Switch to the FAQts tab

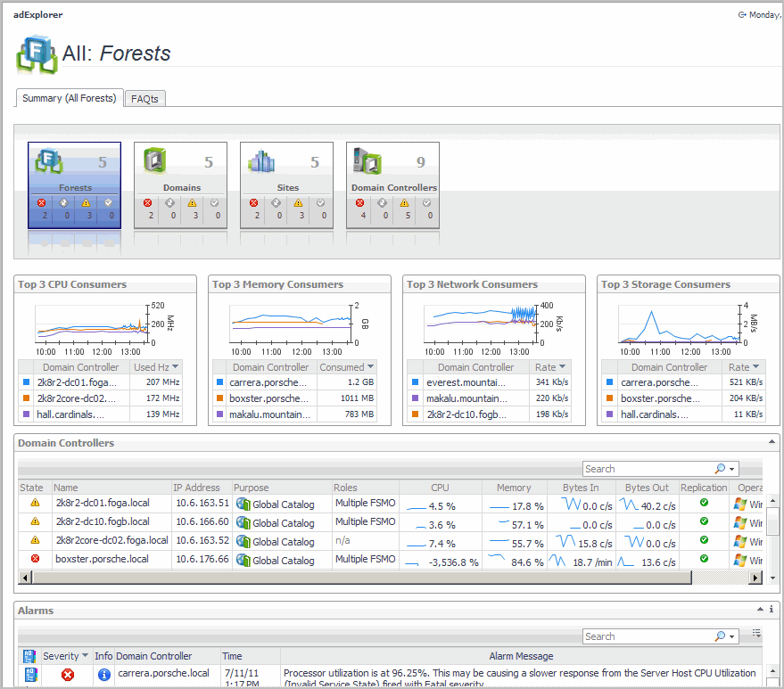point(144,99)
